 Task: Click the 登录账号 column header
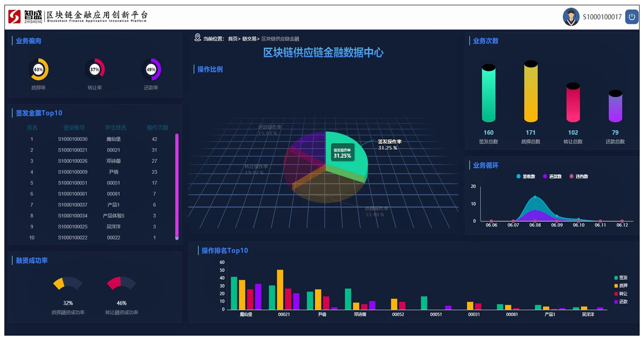coord(74,127)
